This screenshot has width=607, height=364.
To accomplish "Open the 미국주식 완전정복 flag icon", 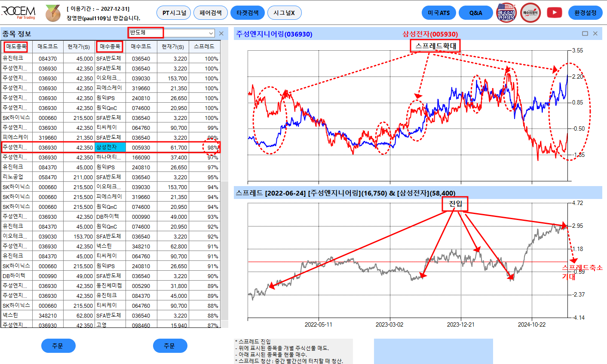I will click(x=506, y=13).
